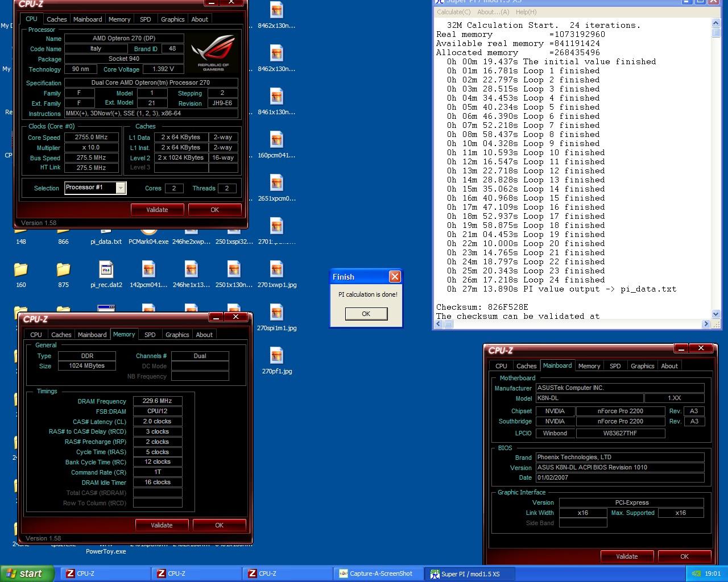Click OK in CPU-Z Memory window
The image size is (728, 582).
coord(219,525)
